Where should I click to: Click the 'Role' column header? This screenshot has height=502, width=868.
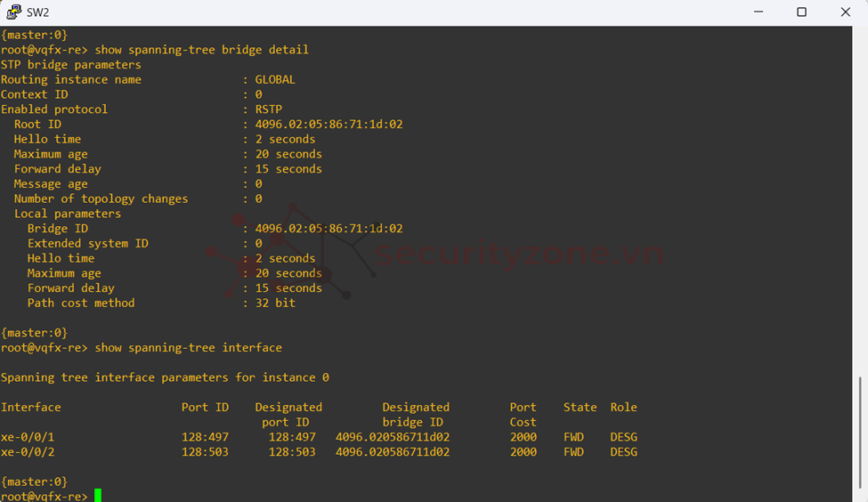tap(624, 408)
